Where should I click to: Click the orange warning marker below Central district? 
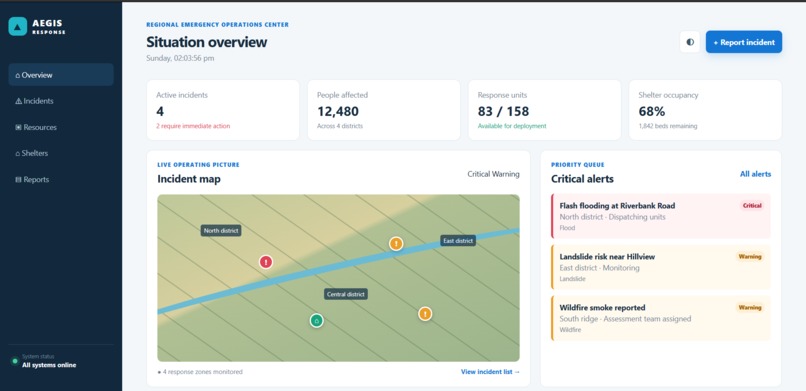click(425, 313)
